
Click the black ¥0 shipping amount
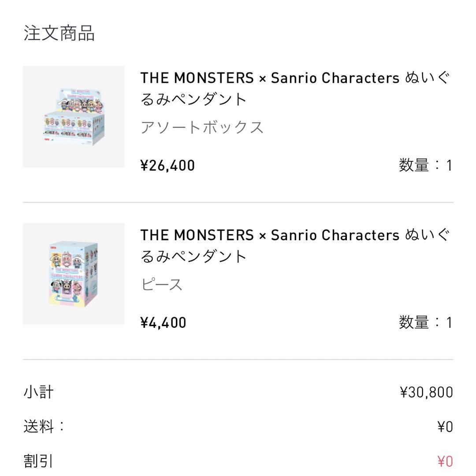click(445, 426)
